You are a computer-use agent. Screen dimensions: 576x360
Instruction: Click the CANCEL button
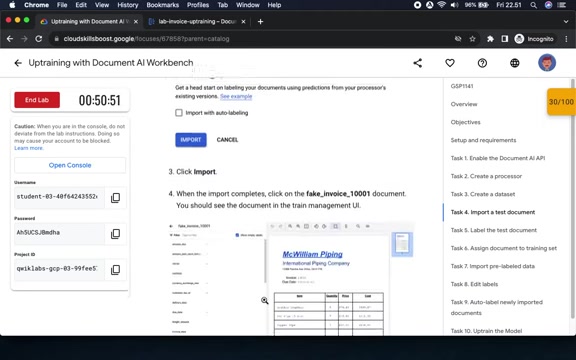(227, 140)
